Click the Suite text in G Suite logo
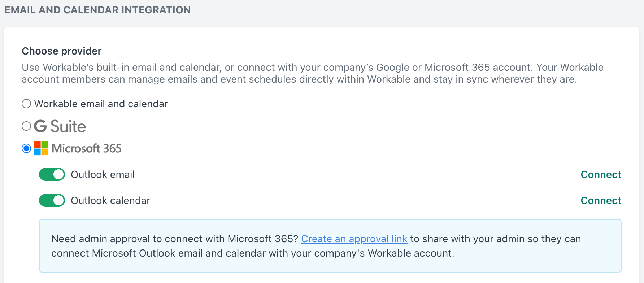Viewport: 644px width, 283px height. click(x=68, y=126)
